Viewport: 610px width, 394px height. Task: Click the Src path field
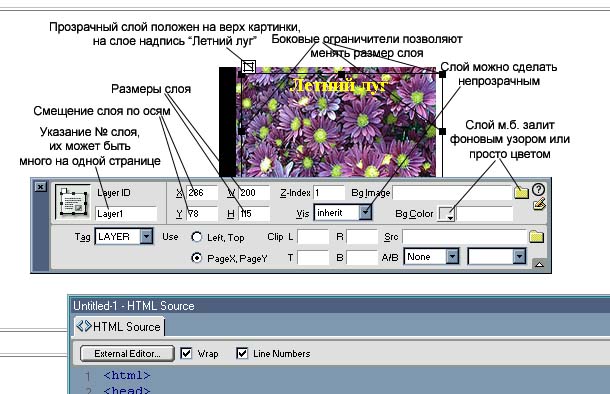pyautogui.click(x=465, y=236)
